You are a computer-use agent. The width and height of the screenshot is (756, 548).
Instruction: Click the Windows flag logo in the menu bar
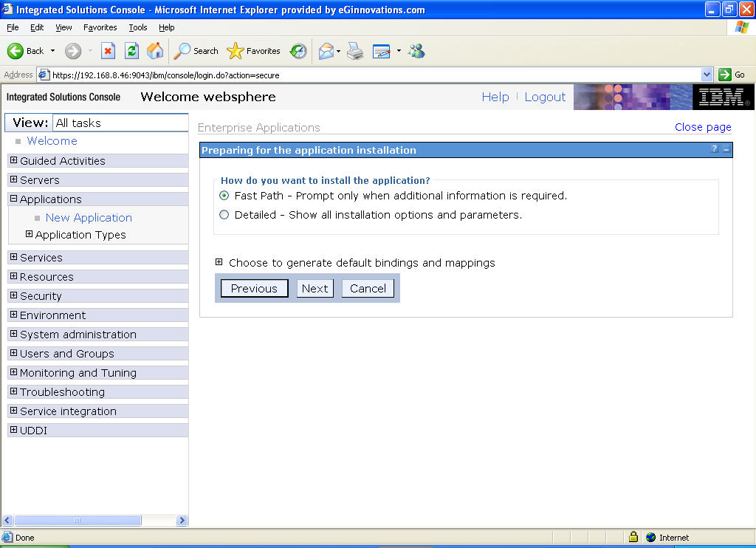point(741,27)
